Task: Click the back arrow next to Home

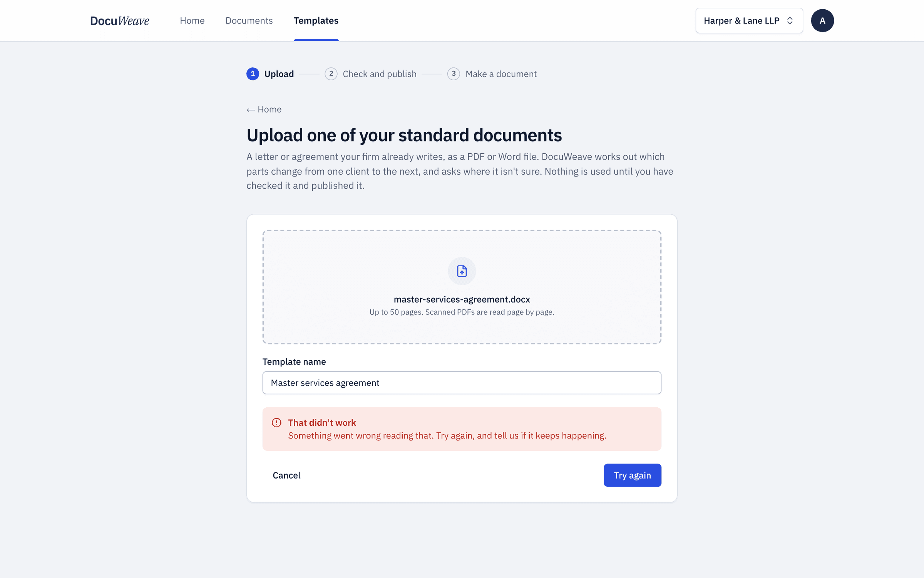Action: pyautogui.click(x=251, y=110)
